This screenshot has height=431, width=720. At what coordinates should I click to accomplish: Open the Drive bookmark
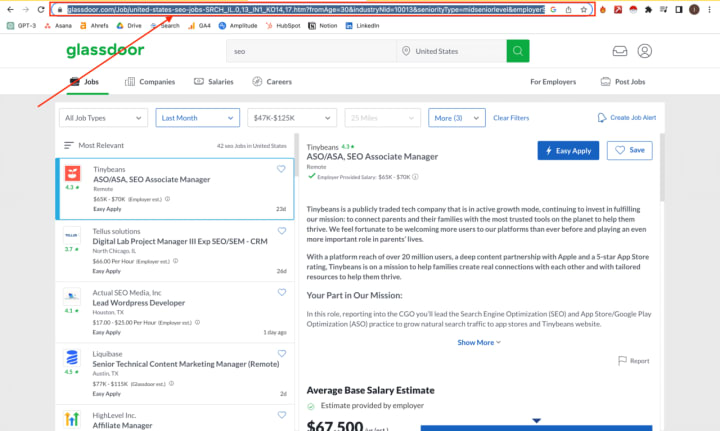[129, 26]
